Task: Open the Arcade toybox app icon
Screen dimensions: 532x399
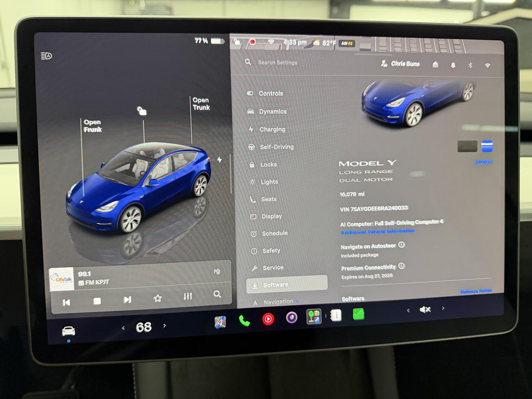Action: (314, 317)
